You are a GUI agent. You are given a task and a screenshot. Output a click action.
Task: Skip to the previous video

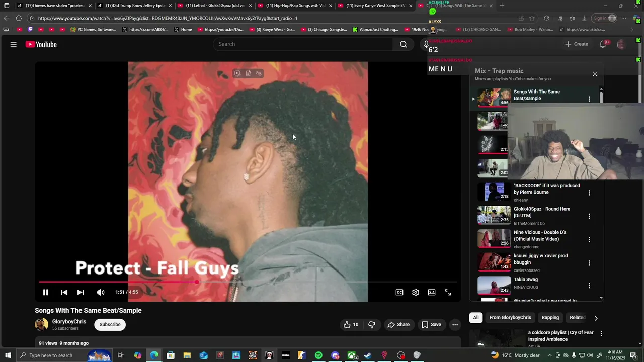[64, 292]
